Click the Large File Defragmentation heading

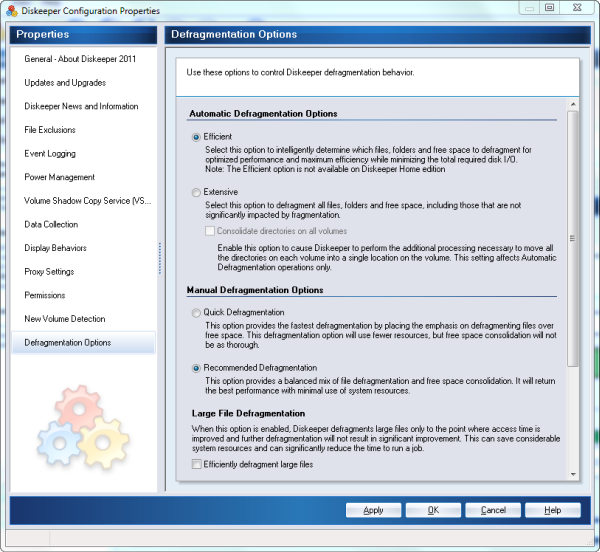coord(248,414)
